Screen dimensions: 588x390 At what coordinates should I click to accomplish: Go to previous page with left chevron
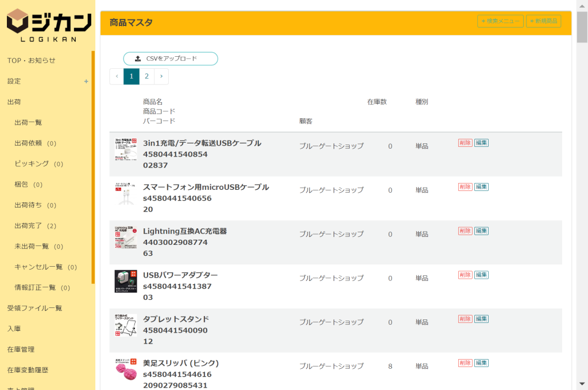pyautogui.click(x=117, y=76)
